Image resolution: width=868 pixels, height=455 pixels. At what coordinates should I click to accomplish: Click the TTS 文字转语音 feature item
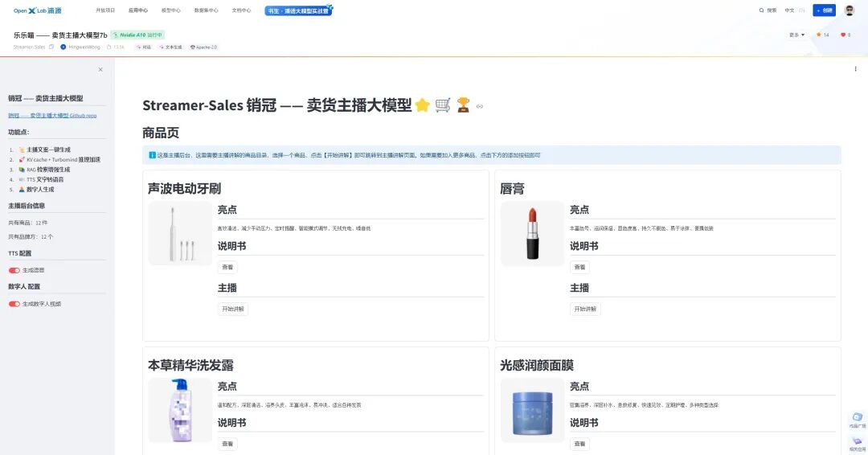tap(42, 180)
